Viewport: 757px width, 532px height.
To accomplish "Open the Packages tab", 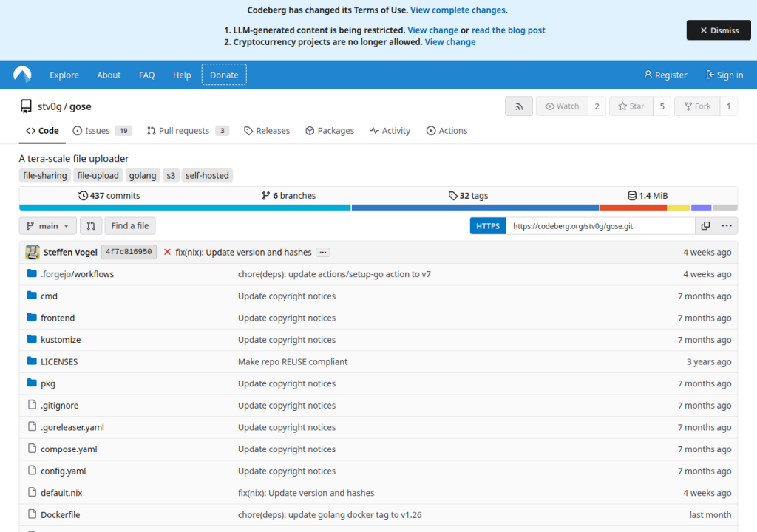I will click(330, 131).
